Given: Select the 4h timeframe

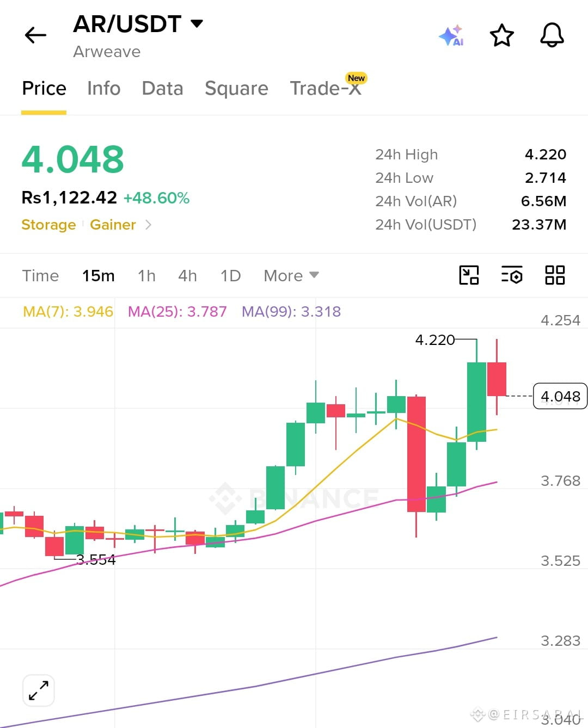Looking at the screenshot, I should tap(187, 276).
